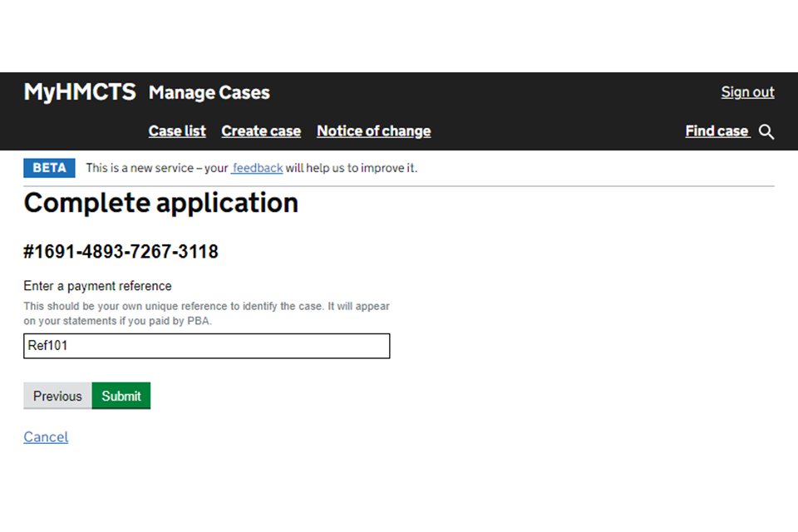Click the magnifying glass search icon
Viewport: 798px width, 532px height.
766,132
